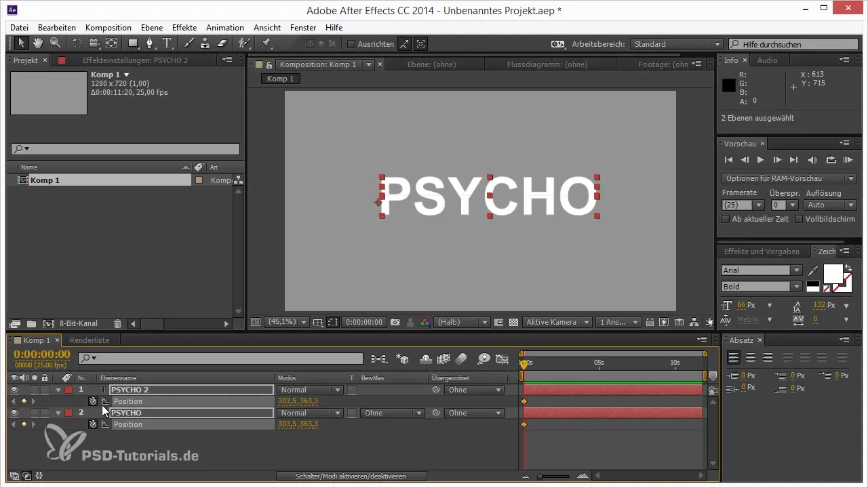The image size is (868, 488).
Task: Check the Vollbildschirm option
Action: point(799,219)
